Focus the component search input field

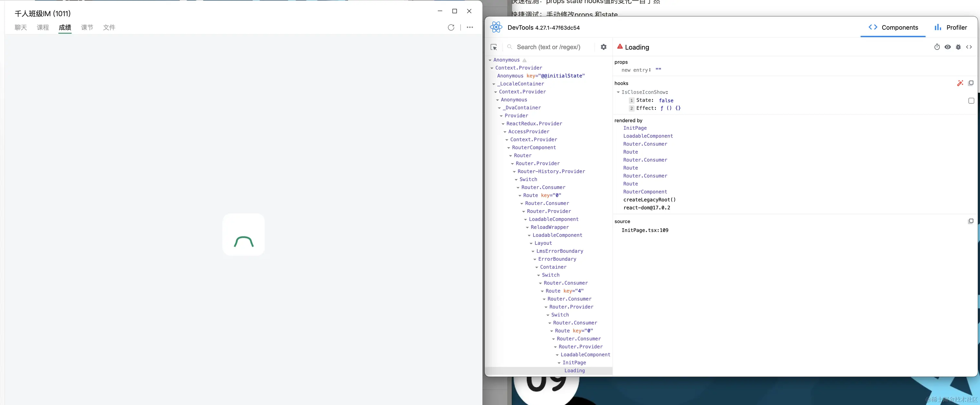[548, 47]
